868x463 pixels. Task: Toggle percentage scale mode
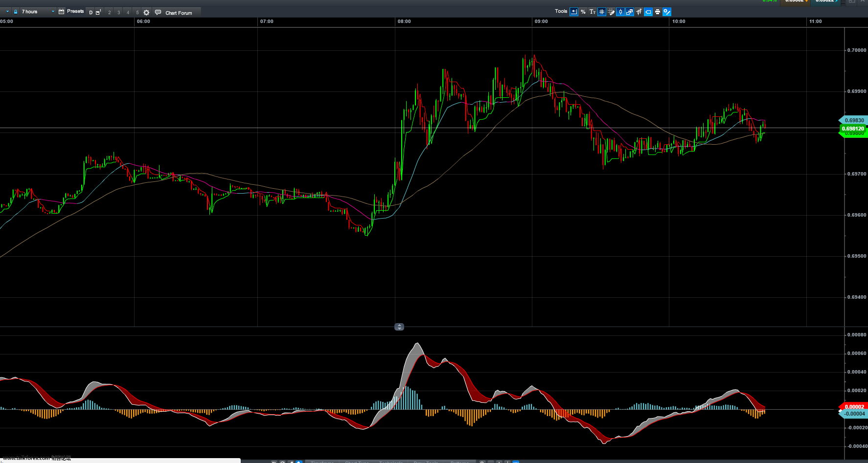point(583,12)
